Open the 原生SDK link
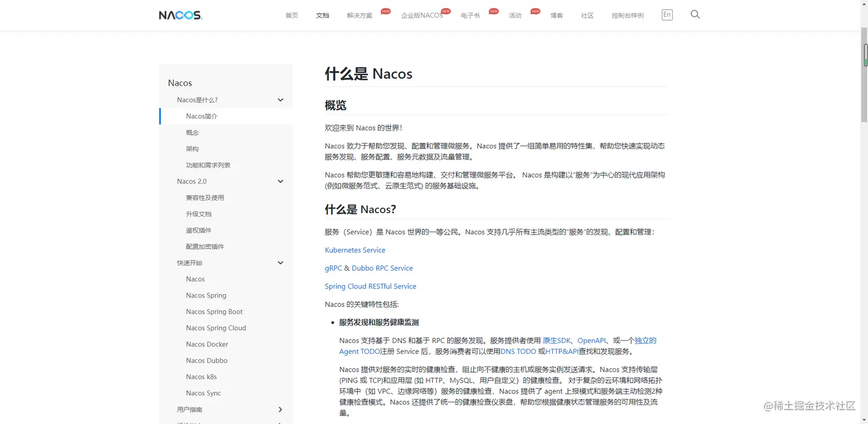 pos(556,341)
